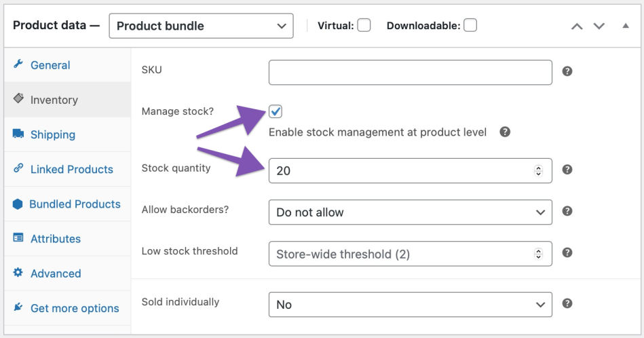
Task: Open the Bundled Products tab
Action: (x=75, y=204)
